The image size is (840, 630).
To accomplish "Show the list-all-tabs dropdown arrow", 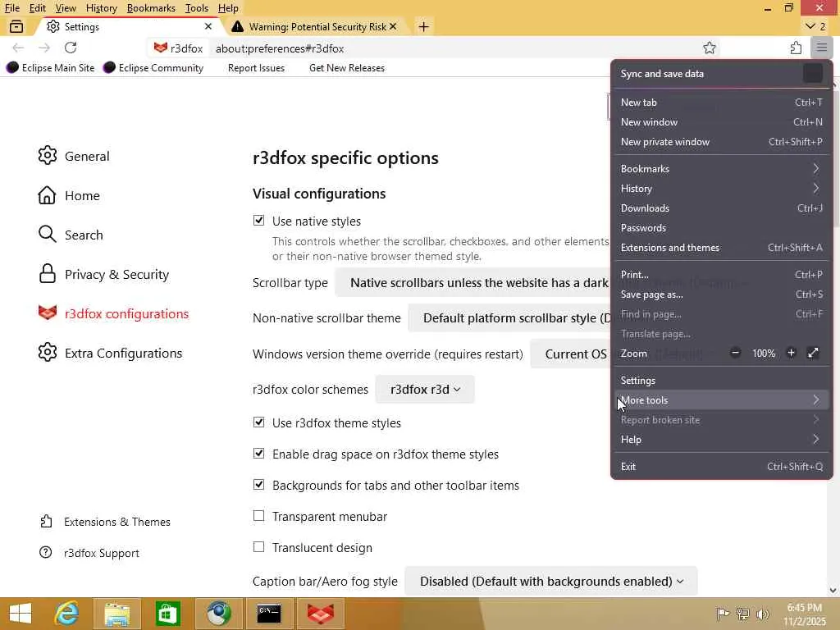I will [x=816, y=26].
